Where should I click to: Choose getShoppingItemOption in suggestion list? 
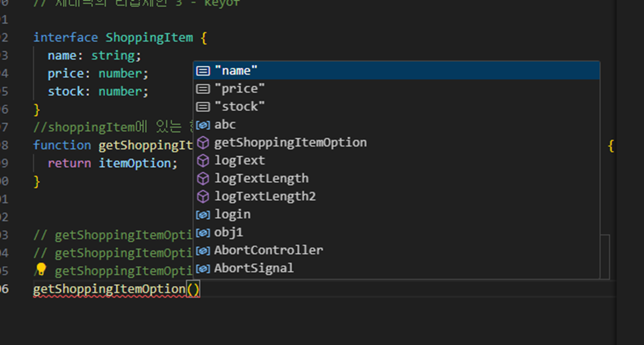[397, 143]
